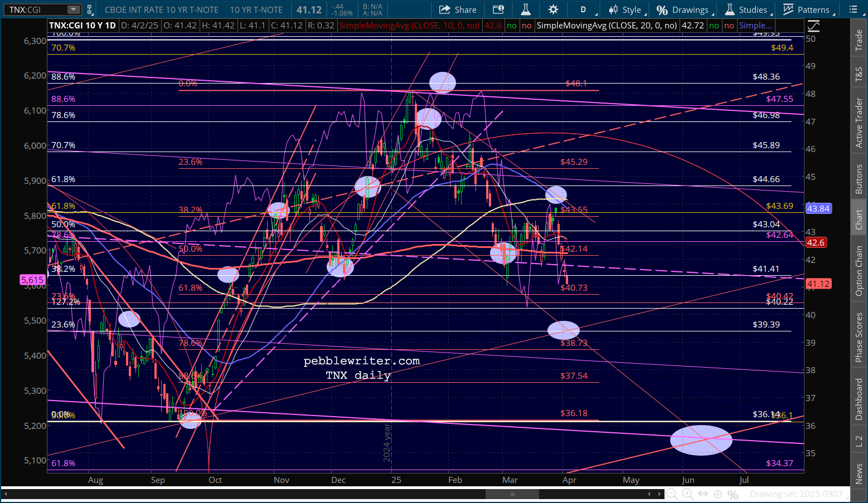
Task: Open the flask Edit Studies icon
Action: [526, 9]
